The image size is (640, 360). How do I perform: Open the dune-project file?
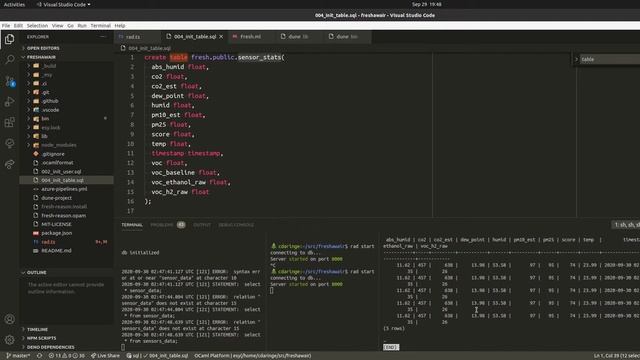(x=56, y=198)
